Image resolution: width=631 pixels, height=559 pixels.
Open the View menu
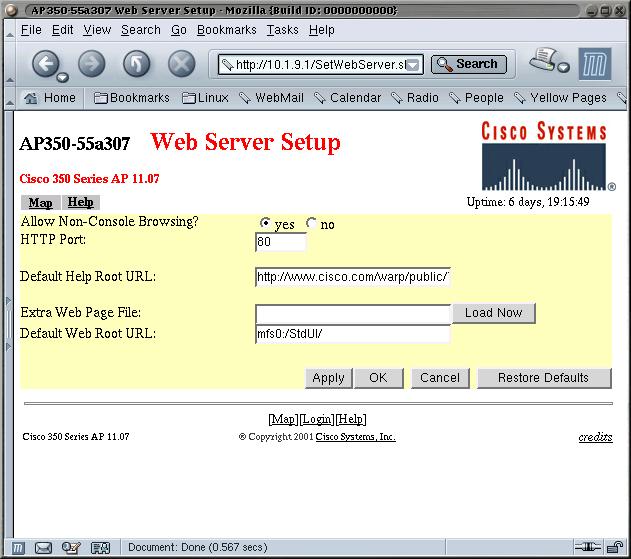[97, 30]
